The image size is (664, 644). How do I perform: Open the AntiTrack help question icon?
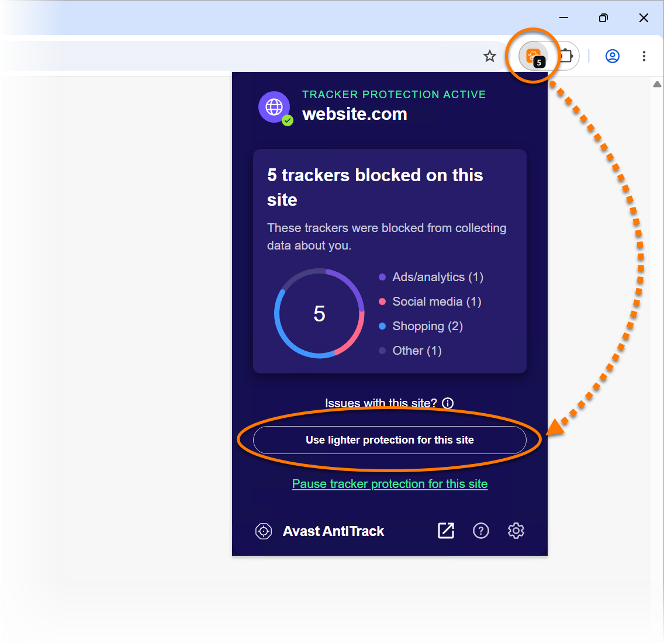pos(480,531)
